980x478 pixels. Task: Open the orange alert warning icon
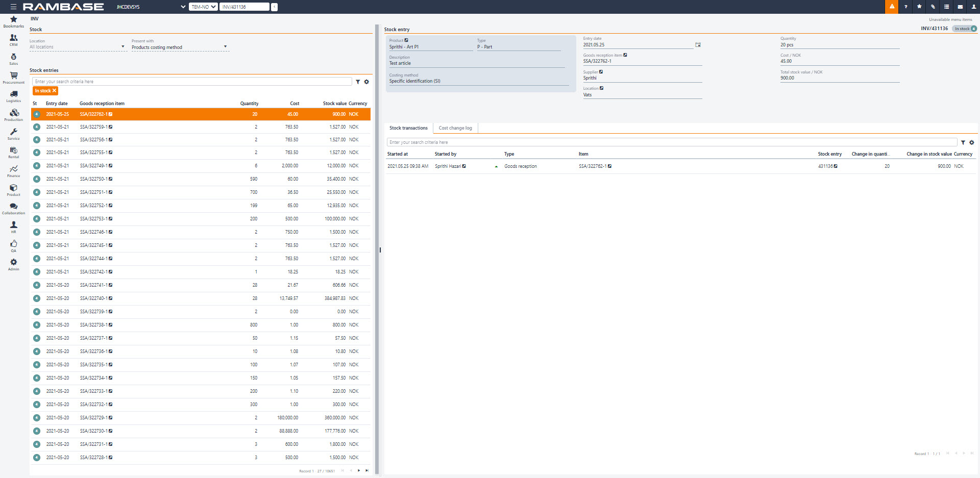tap(892, 7)
